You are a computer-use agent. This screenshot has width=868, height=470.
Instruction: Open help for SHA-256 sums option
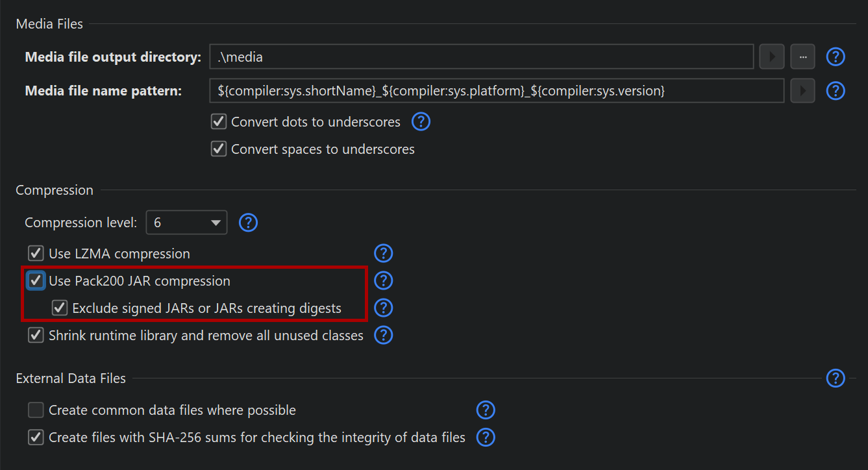(486, 438)
